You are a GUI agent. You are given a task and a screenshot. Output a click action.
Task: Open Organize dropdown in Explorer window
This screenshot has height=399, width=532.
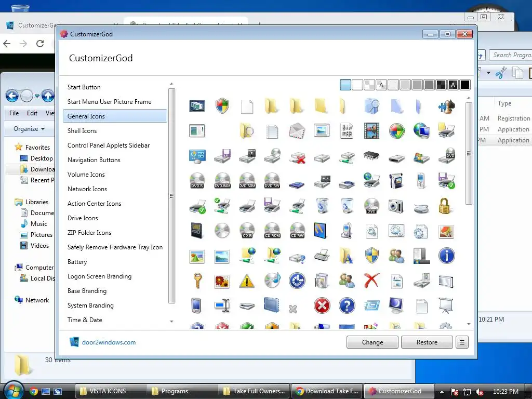29,129
